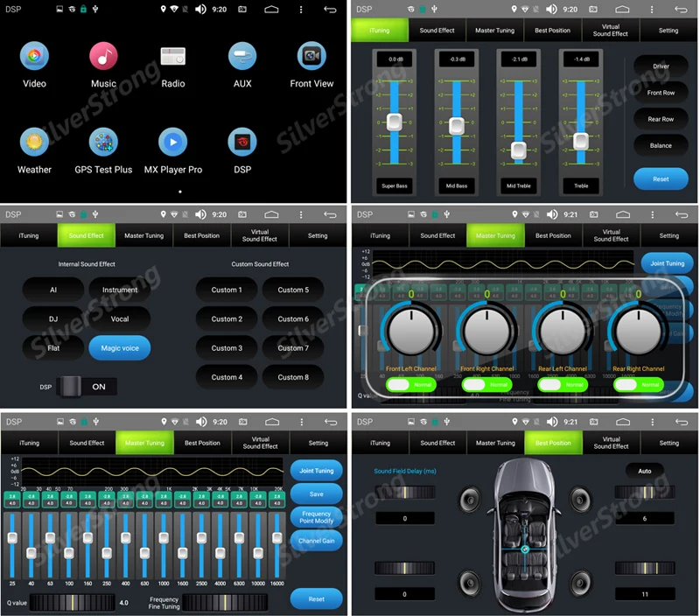Select the Rear Row listening position
This screenshot has height=616, width=700.
[661, 119]
